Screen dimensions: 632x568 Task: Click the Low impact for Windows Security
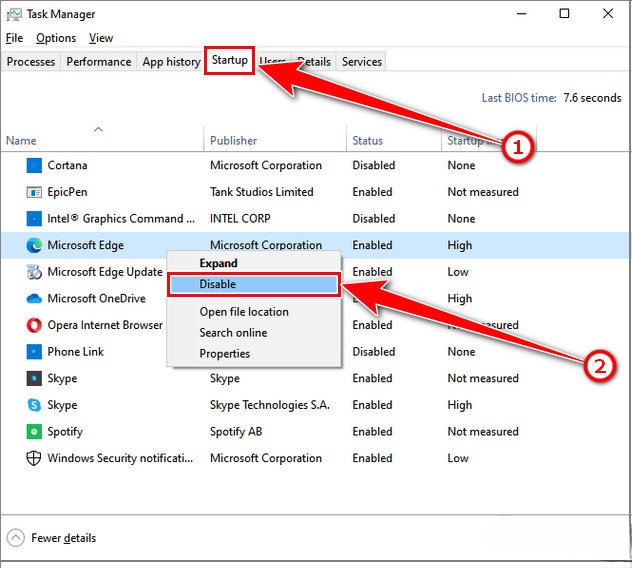click(x=458, y=458)
